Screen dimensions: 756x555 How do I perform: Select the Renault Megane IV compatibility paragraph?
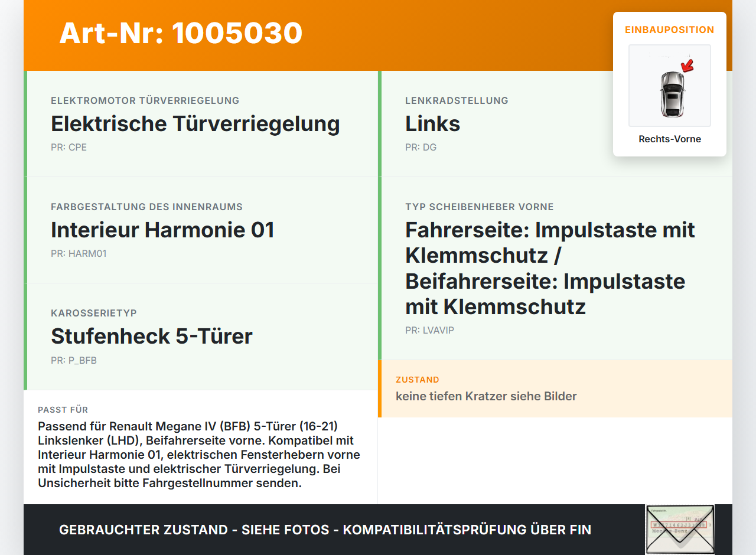[199, 455]
